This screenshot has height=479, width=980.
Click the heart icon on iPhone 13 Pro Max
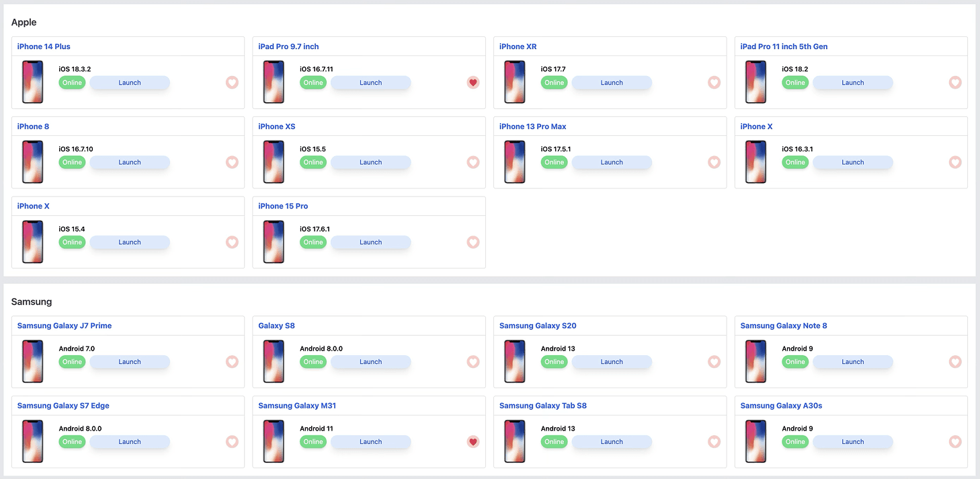(714, 162)
